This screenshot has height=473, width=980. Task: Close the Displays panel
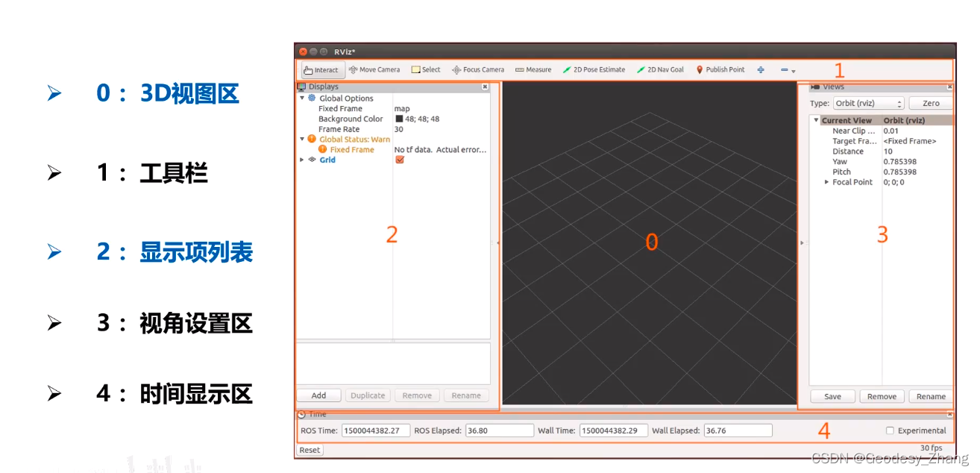pos(485,87)
